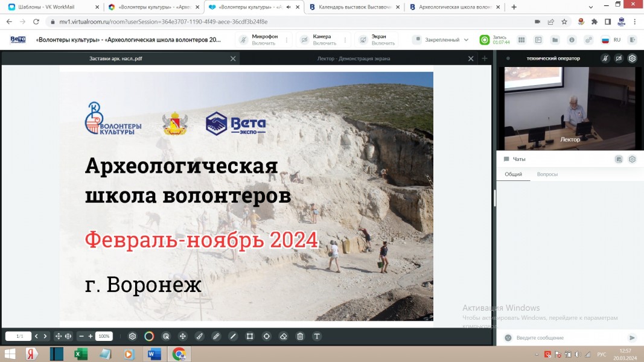The width and height of the screenshot is (644, 362).
Task: Turn on Экран sharing
Action: [377, 40]
